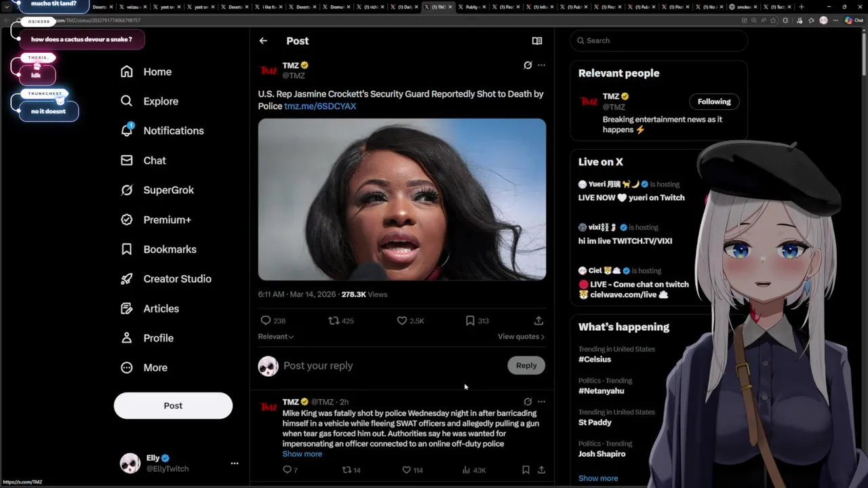The width and height of the screenshot is (868, 488).
Task: Share the Mike King reply
Action: click(x=541, y=470)
